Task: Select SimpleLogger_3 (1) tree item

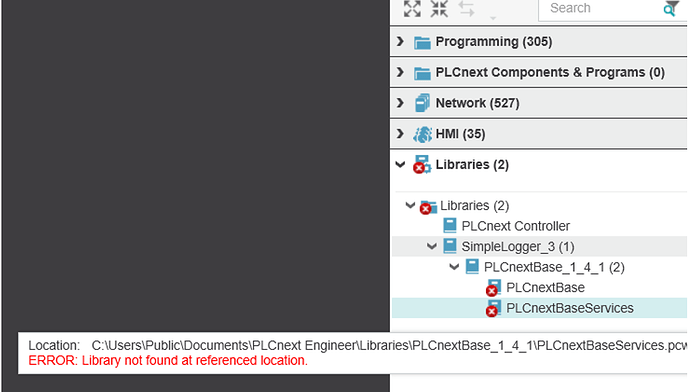Action: (518, 246)
